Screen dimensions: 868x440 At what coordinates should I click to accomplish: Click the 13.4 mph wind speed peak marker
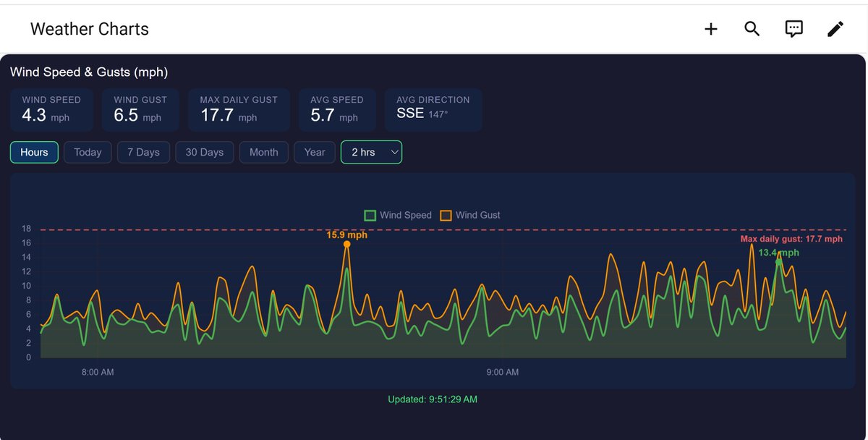pyautogui.click(x=779, y=262)
